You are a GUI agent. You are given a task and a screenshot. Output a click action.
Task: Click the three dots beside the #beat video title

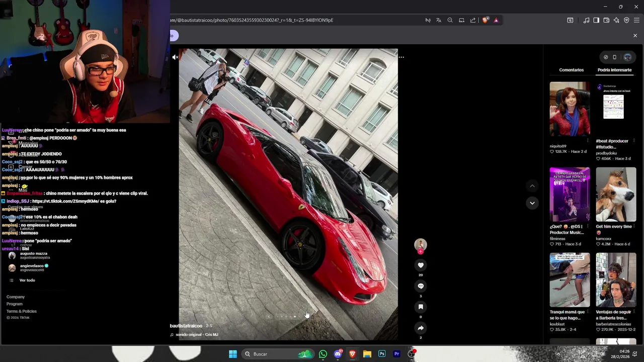pyautogui.click(x=633, y=141)
